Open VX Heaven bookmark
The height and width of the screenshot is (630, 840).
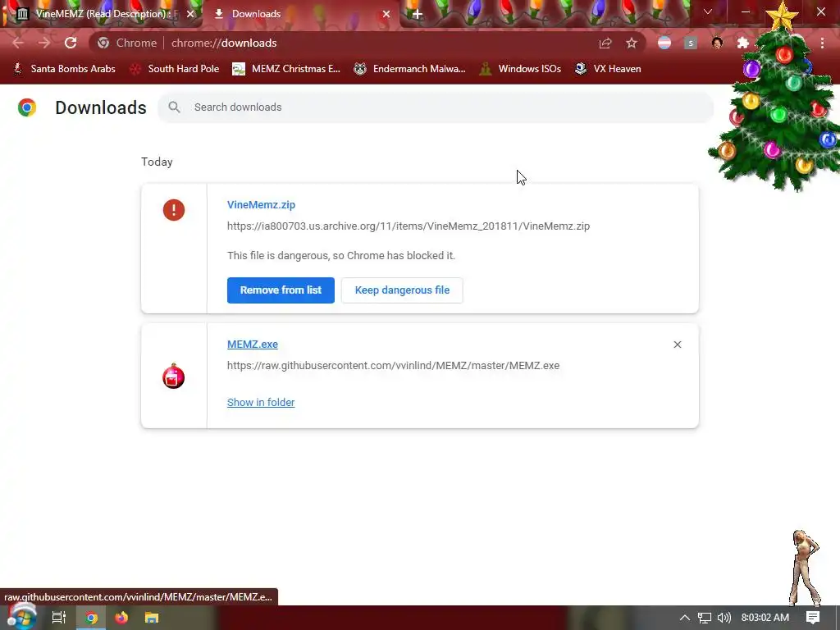pos(608,69)
